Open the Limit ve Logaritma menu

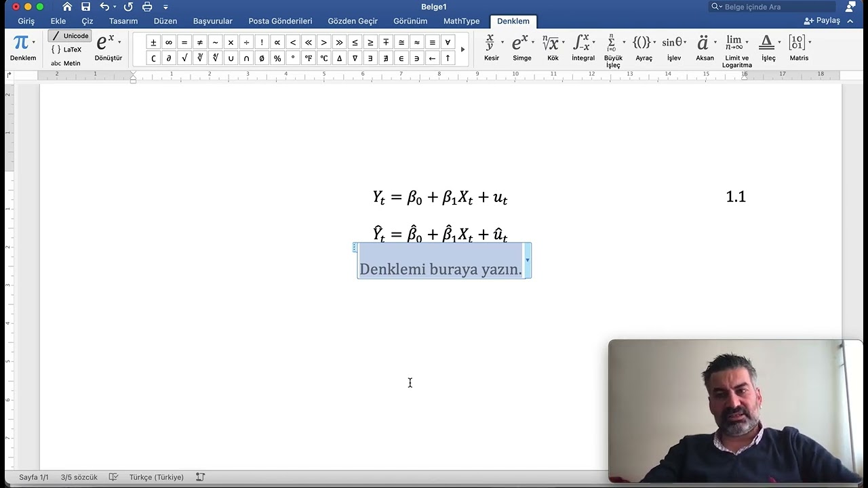737,50
